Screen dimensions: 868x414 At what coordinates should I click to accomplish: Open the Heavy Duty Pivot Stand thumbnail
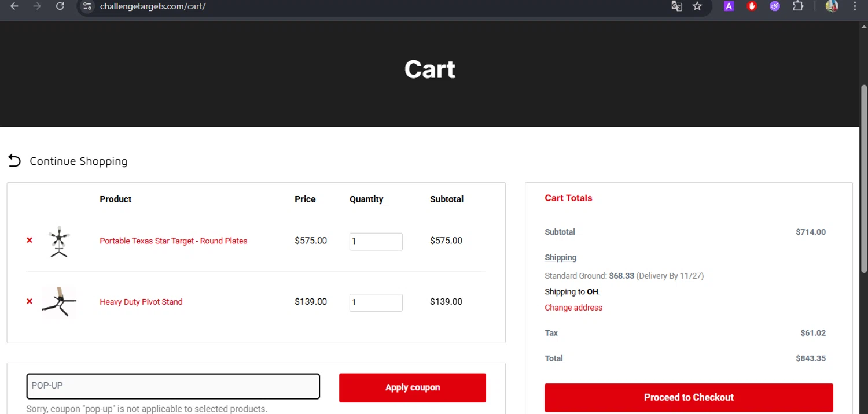click(58, 302)
